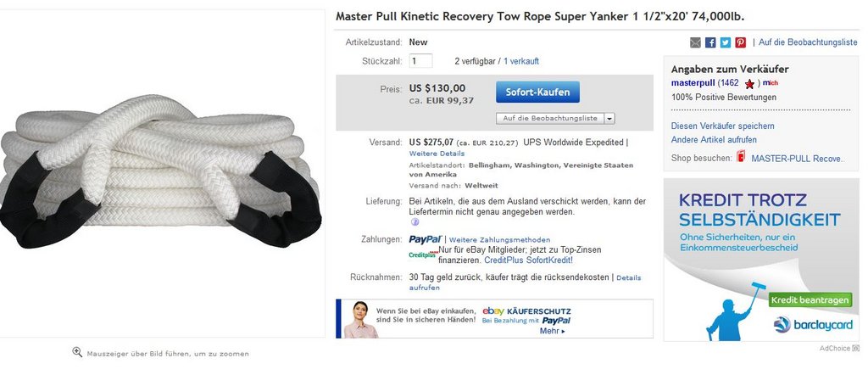Click the seller's 'mich' page icon
This screenshot has width=868, height=375.
770,83
